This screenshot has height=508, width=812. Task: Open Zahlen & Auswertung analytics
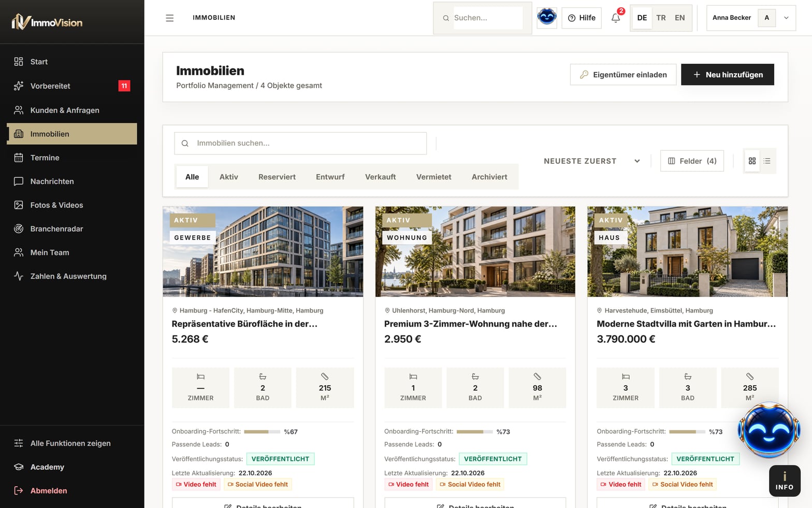(72, 276)
